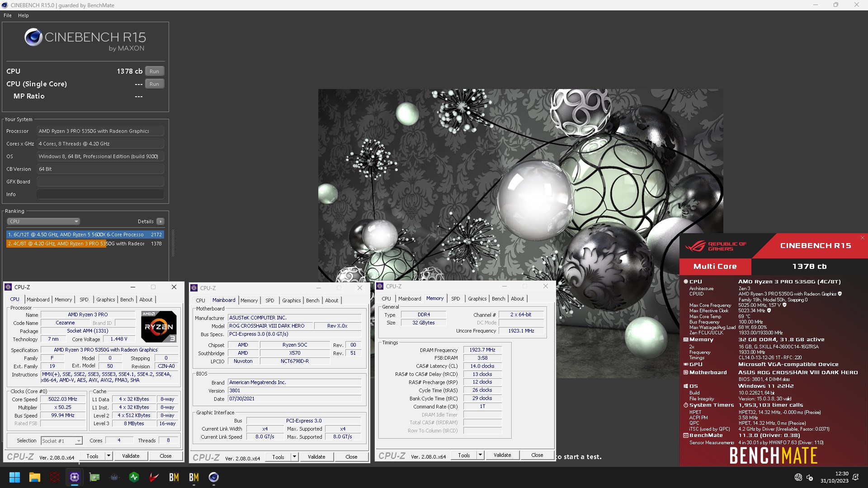The image size is (868, 488).
Task: Switch to Cinebench via its taskbar icon
Action: 214,477
